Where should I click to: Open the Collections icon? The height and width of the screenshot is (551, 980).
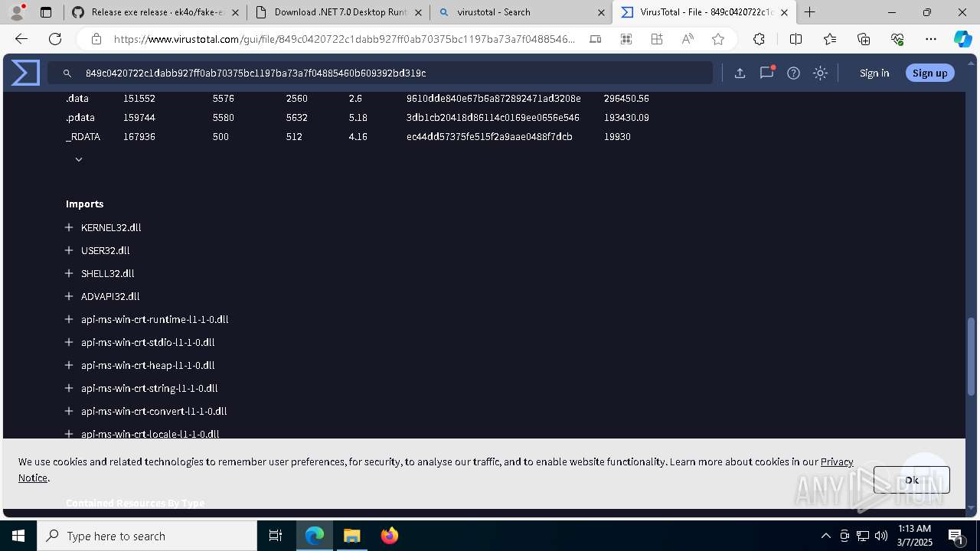(864, 39)
